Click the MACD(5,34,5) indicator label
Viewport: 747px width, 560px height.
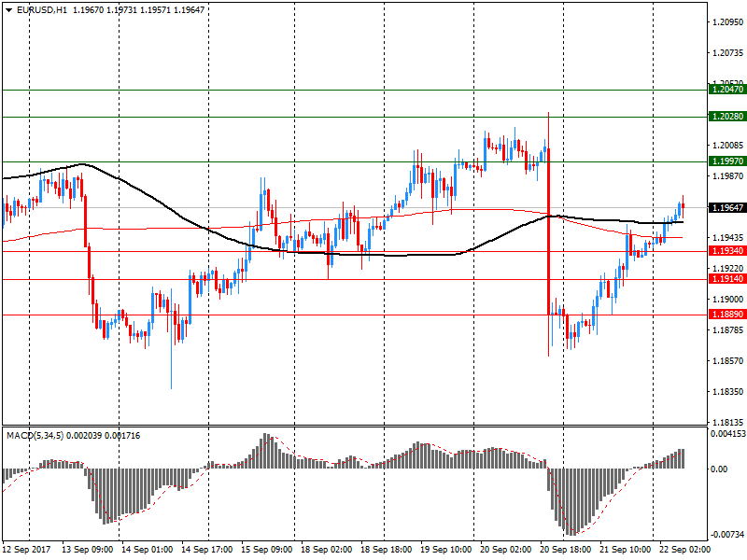[35, 435]
